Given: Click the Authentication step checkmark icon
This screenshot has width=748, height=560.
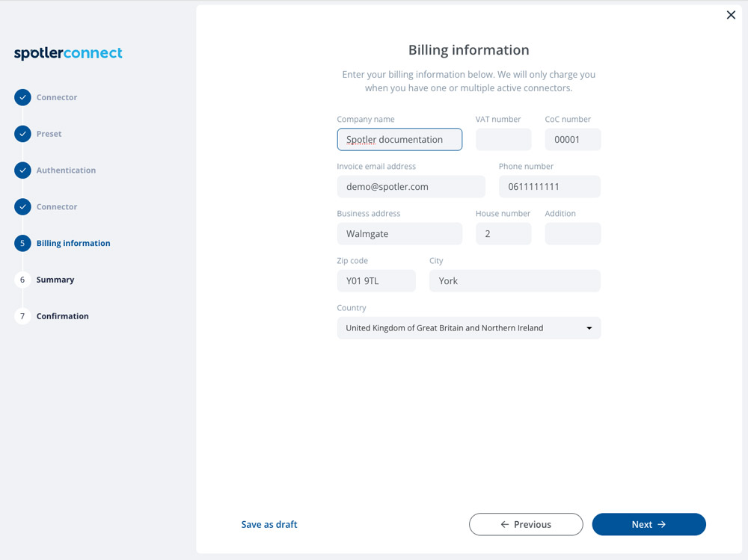Looking at the screenshot, I should click(x=22, y=170).
